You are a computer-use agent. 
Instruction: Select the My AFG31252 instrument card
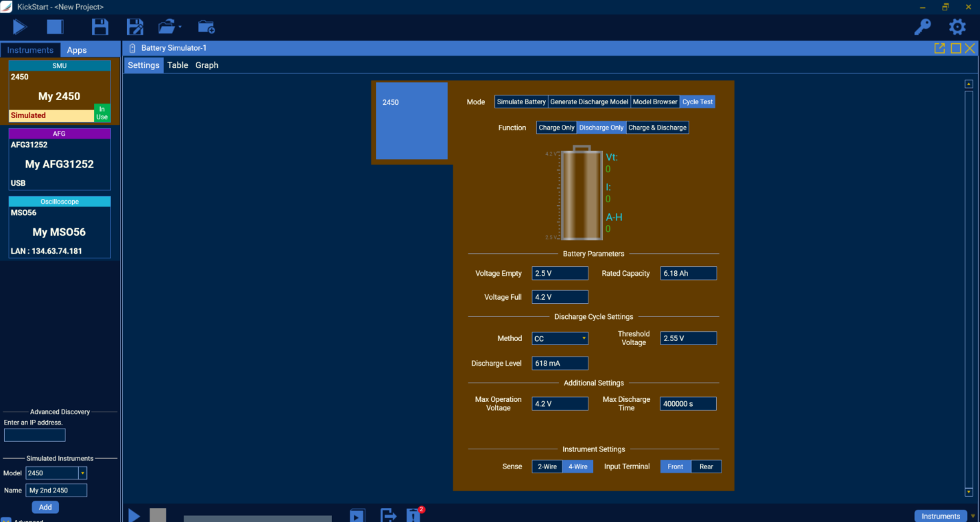click(x=60, y=159)
